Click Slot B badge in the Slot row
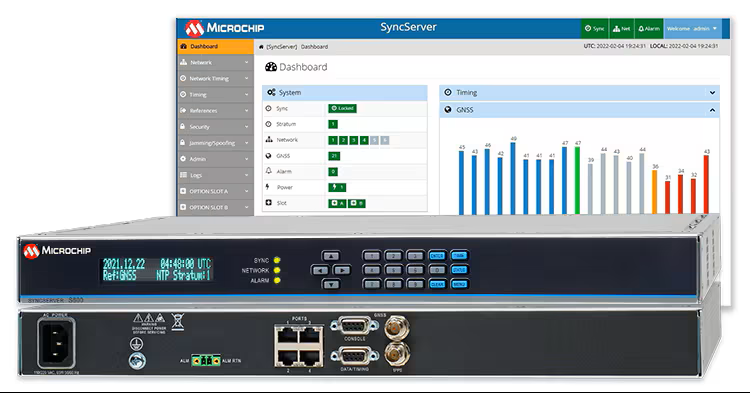This screenshot has width=750, height=393. (x=357, y=203)
